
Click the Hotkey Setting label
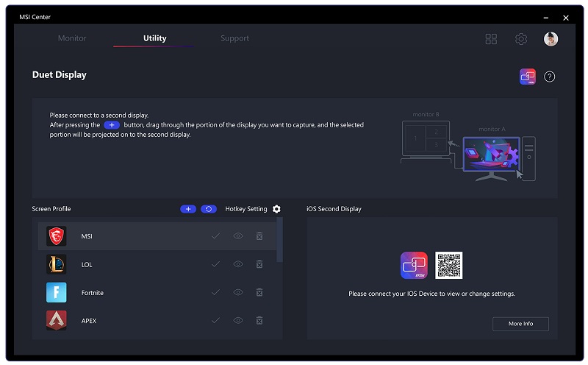(246, 209)
